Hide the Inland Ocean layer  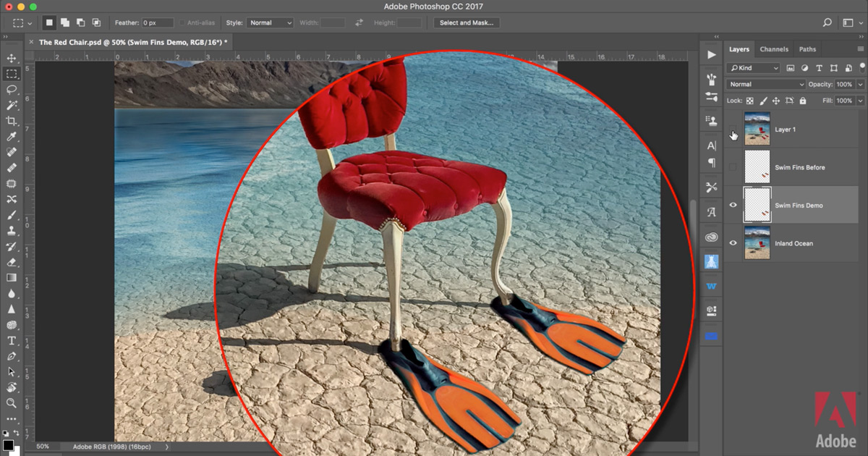(x=733, y=243)
